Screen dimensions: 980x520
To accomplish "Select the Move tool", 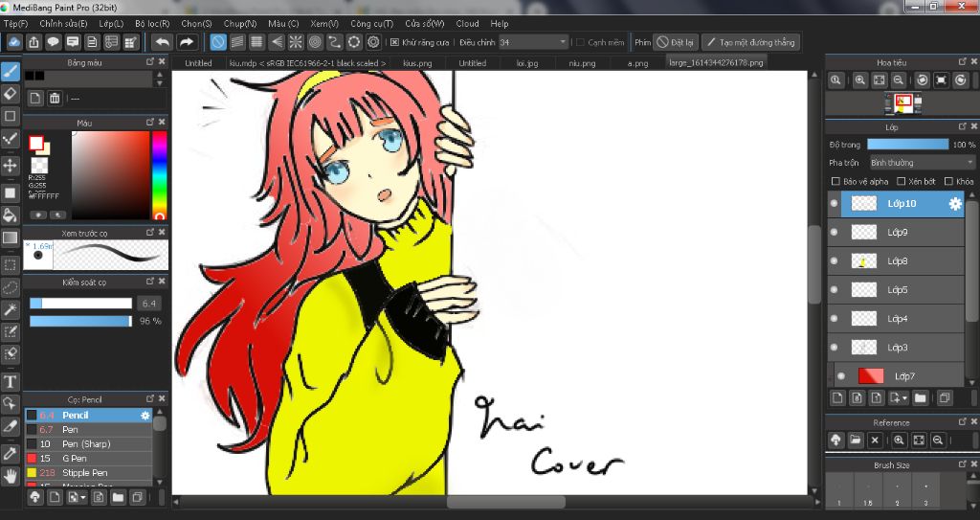I will pos(10,166).
